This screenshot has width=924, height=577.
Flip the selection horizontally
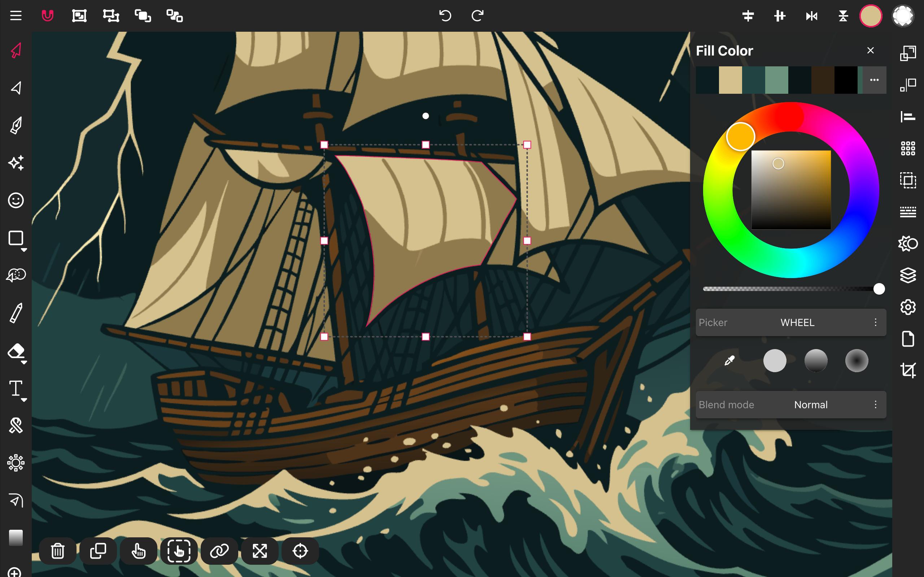pyautogui.click(x=811, y=16)
